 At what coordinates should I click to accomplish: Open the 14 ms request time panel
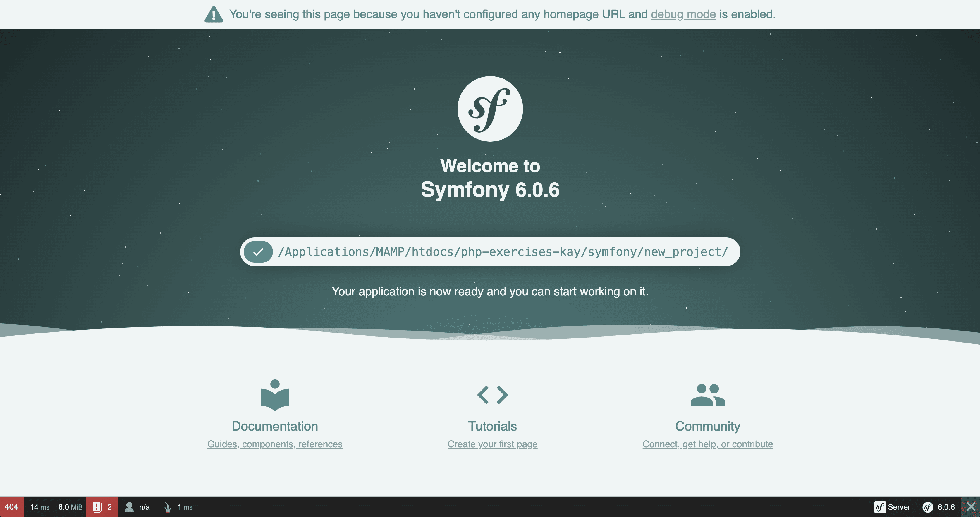tap(40, 507)
